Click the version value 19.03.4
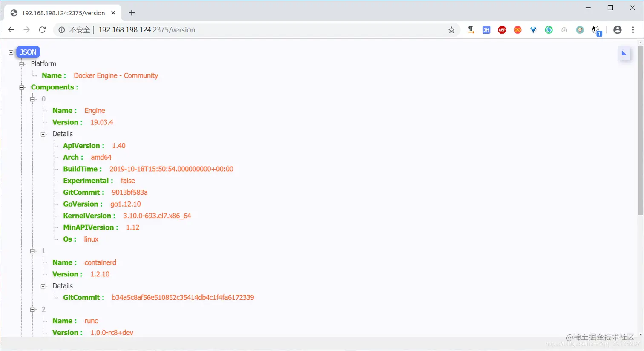644x351 pixels. [102, 122]
